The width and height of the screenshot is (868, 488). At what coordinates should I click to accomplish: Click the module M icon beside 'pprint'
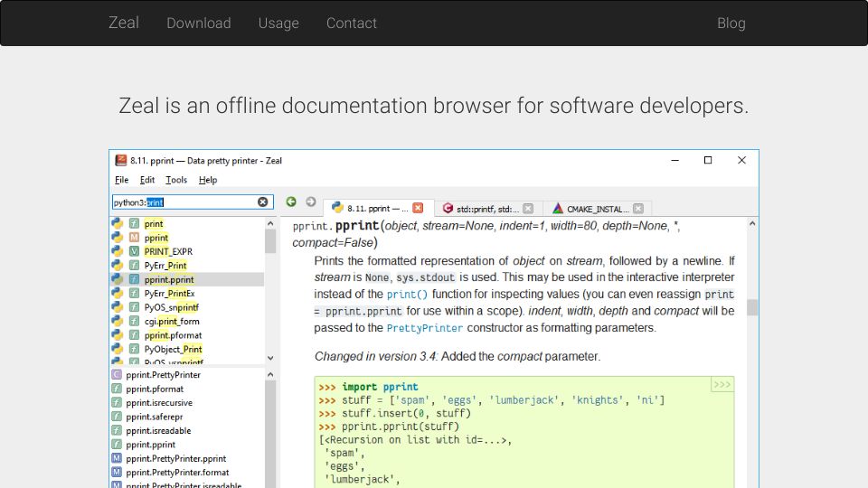pos(134,238)
